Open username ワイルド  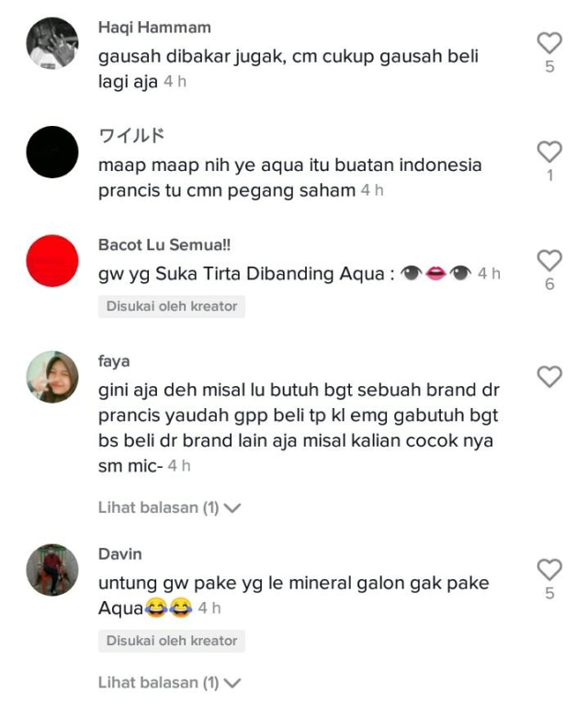(131, 135)
